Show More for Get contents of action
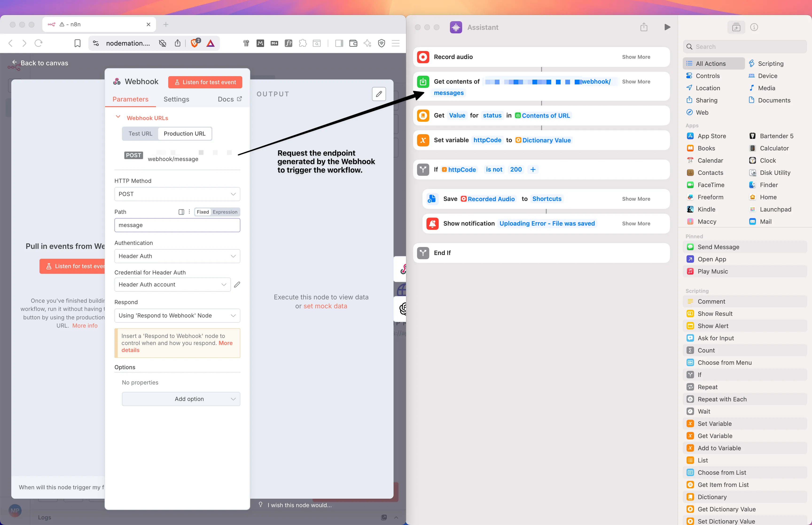The height and width of the screenshot is (525, 812). 636,82
